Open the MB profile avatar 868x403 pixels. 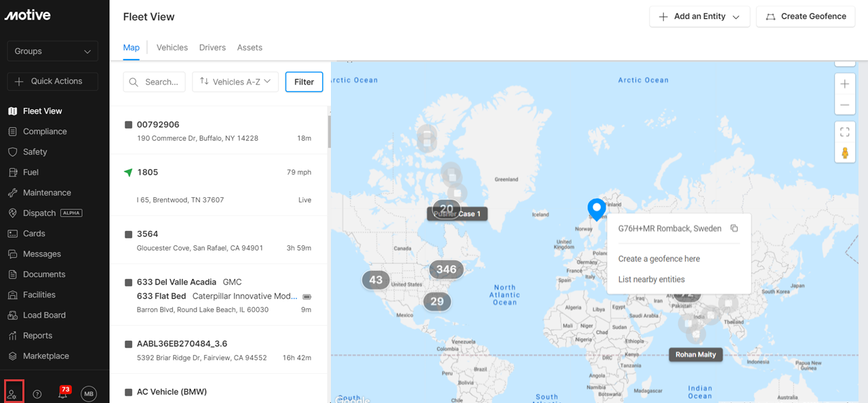pos(89,394)
